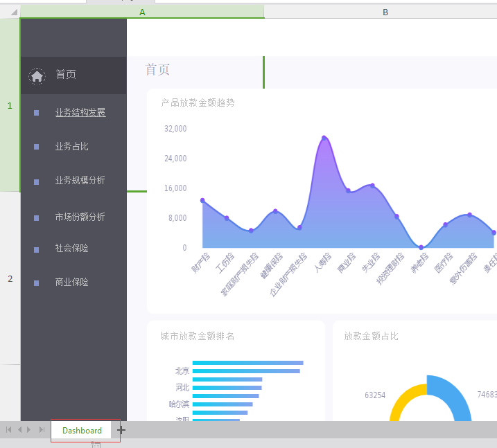Click the 人寿险 peak data point
Screen dimensions: 497x448
(x=324, y=138)
